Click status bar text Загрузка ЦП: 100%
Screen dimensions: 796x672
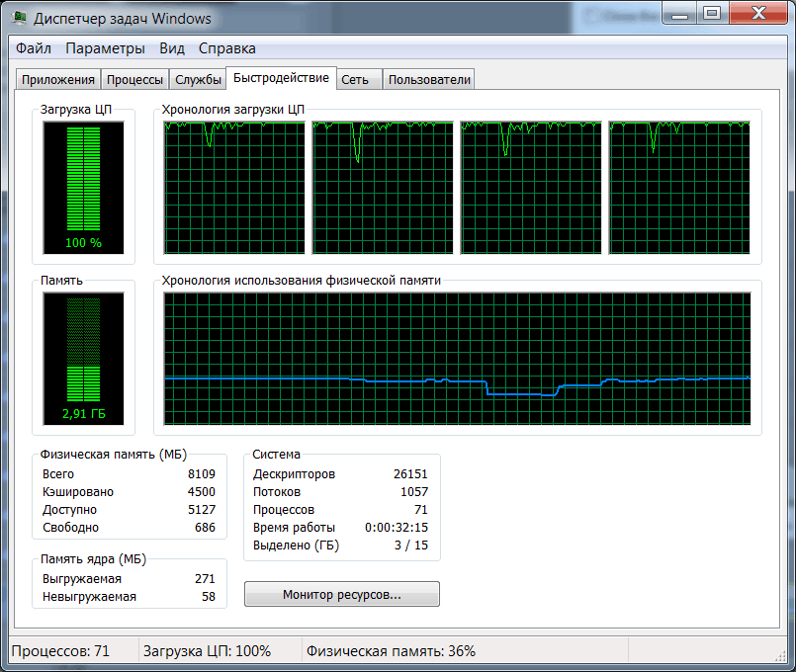point(207,651)
